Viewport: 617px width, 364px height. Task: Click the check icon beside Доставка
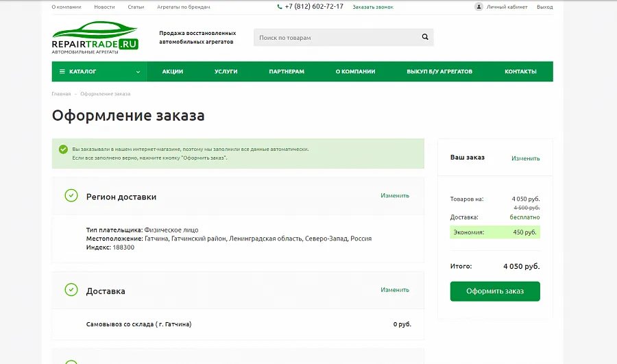coord(71,290)
